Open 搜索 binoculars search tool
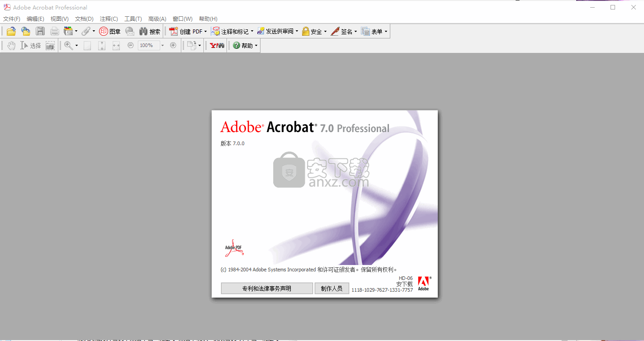644x341 pixels. 150,31
